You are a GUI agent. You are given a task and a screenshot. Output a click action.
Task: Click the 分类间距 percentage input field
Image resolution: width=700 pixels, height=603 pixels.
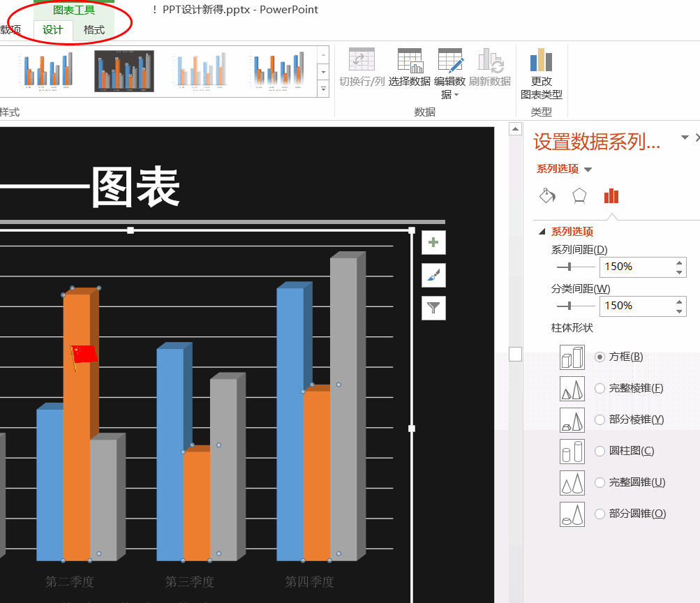[x=636, y=306]
